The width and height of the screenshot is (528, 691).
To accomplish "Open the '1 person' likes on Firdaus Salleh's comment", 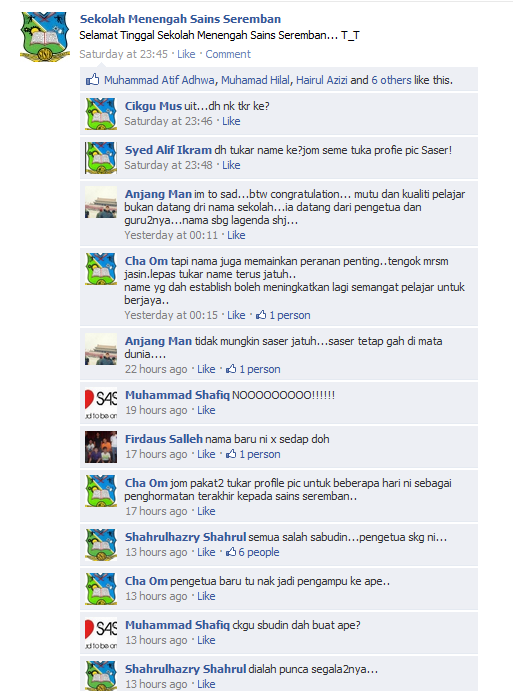I will pos(253,454).
